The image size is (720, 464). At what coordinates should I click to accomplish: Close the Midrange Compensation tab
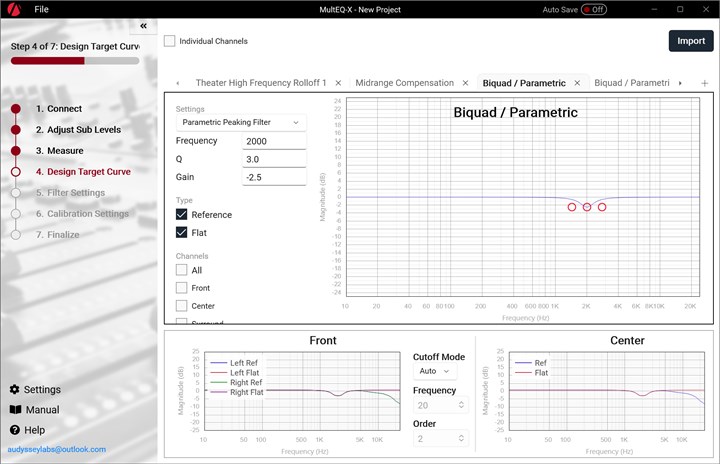click(465, 83)
